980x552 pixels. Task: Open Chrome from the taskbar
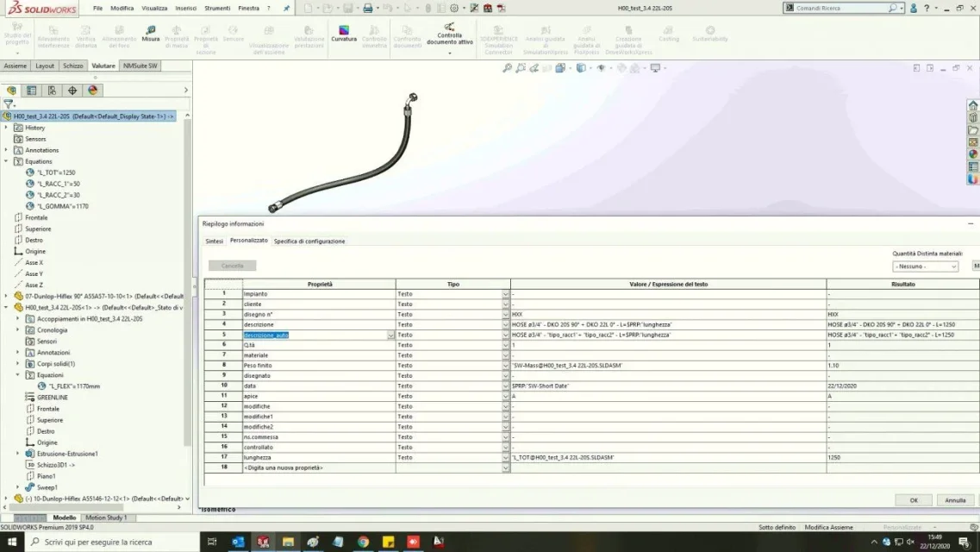(363, 542)
